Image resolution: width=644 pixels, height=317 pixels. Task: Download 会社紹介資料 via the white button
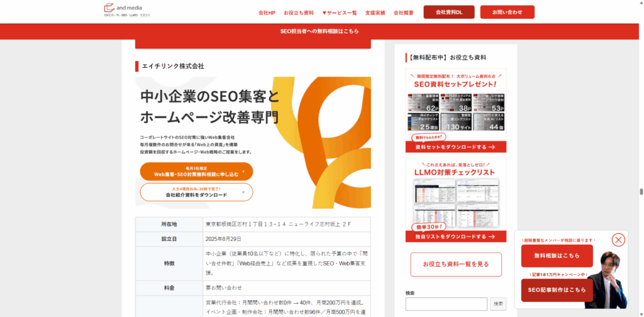[x=196, y=192]
